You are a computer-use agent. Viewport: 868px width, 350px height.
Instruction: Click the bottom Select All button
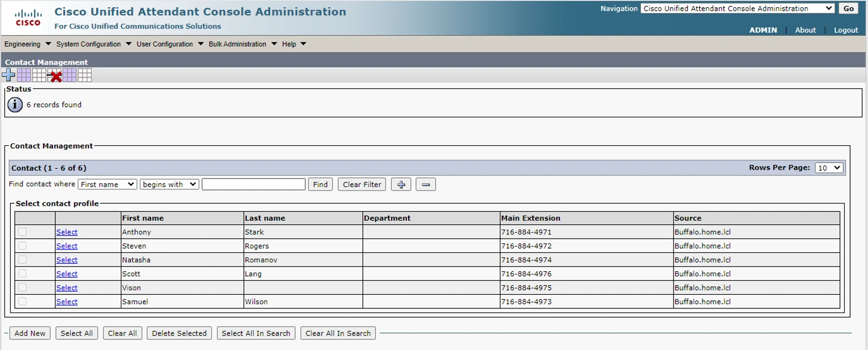pos(77,333)
